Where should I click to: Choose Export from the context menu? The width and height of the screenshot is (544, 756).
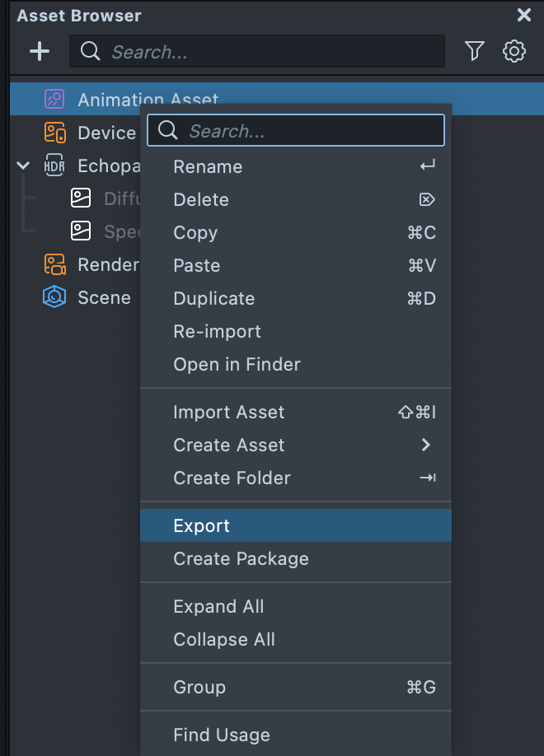click(202, 525)
